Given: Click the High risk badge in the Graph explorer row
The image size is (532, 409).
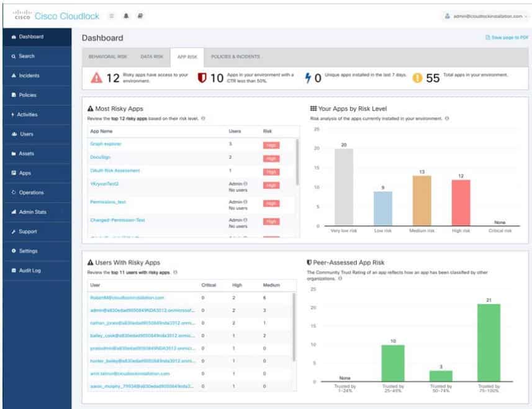Looking at the screenshot, I should click(271, 145).
